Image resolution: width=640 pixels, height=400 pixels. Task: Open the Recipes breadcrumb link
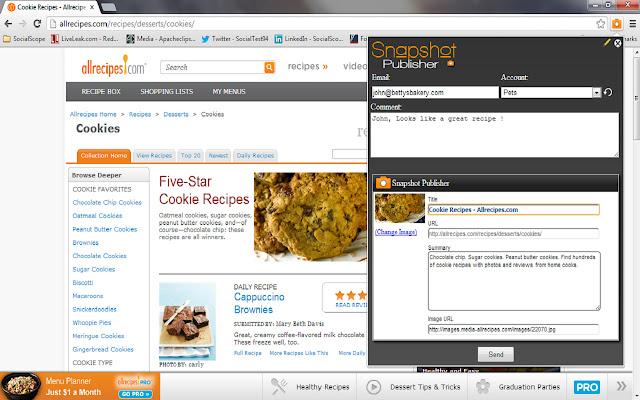point(140,114)
